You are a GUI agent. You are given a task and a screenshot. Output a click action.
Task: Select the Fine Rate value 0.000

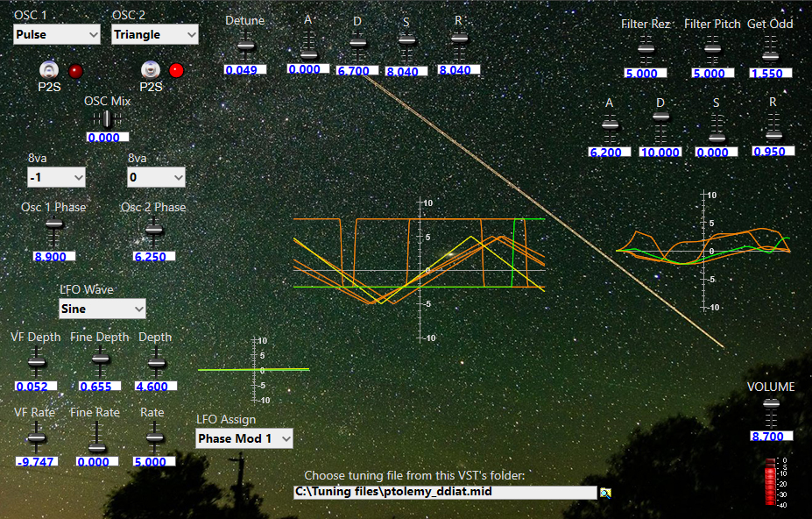click(97, 461)
